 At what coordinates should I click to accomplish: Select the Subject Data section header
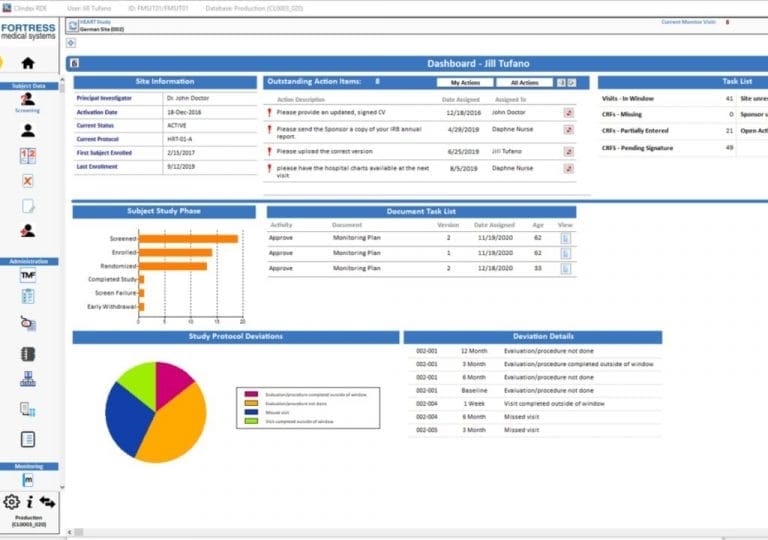(28, 86)
